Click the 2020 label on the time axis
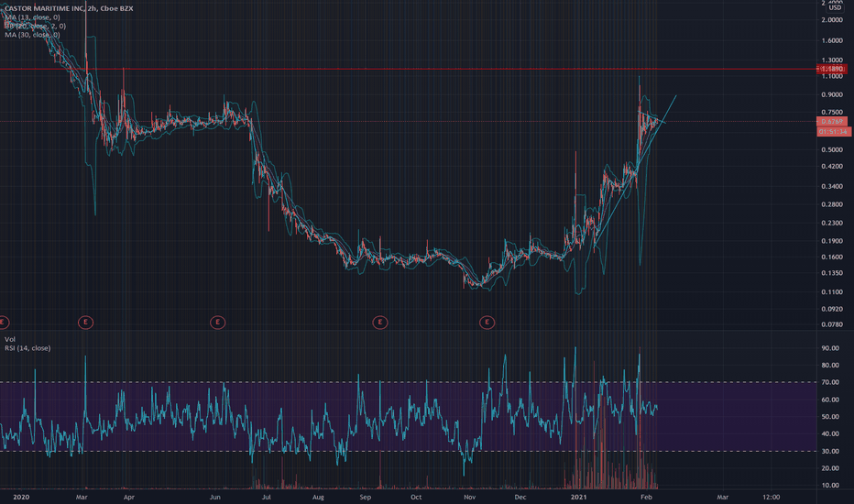The image size is (854, 504). (x=21, y=497)
